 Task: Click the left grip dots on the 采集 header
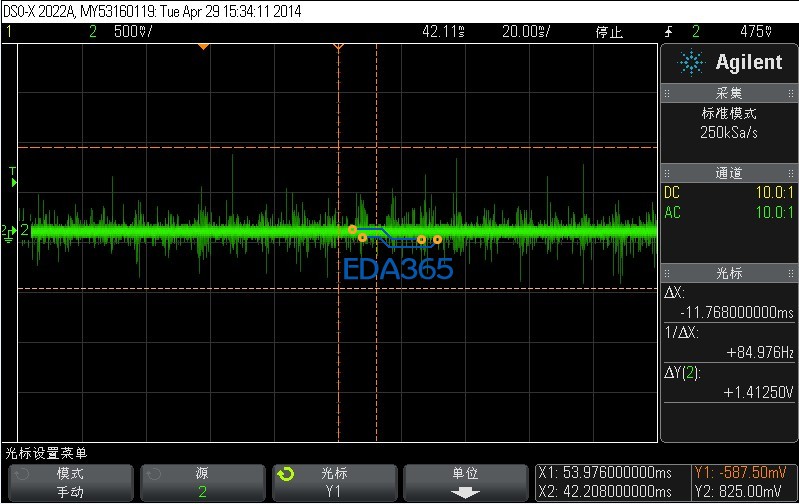(667, 93)
